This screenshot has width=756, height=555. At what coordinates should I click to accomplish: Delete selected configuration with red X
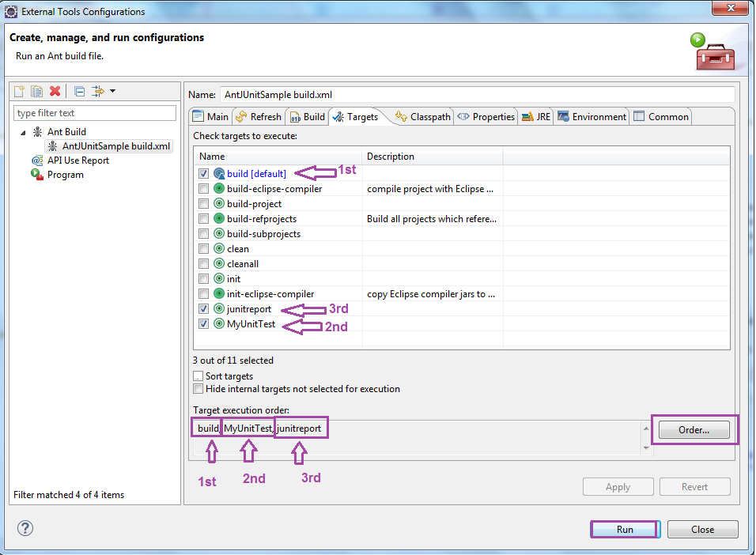point(55,92)
